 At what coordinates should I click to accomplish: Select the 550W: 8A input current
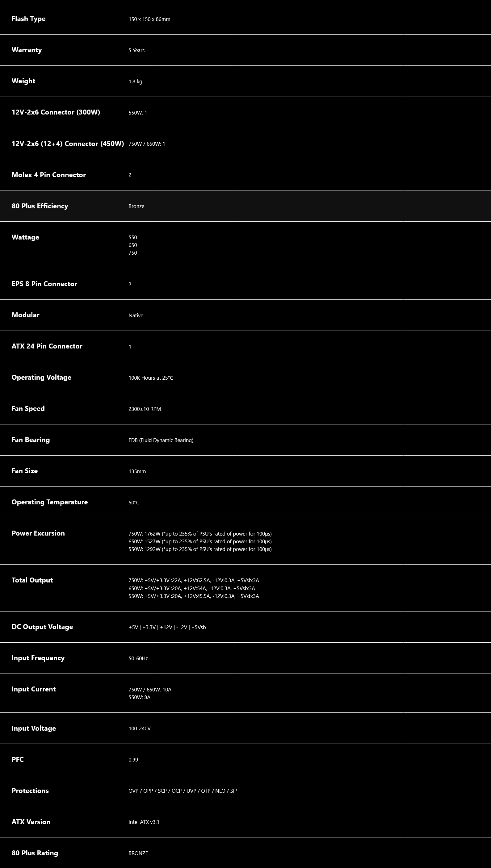tap(139, 697)
